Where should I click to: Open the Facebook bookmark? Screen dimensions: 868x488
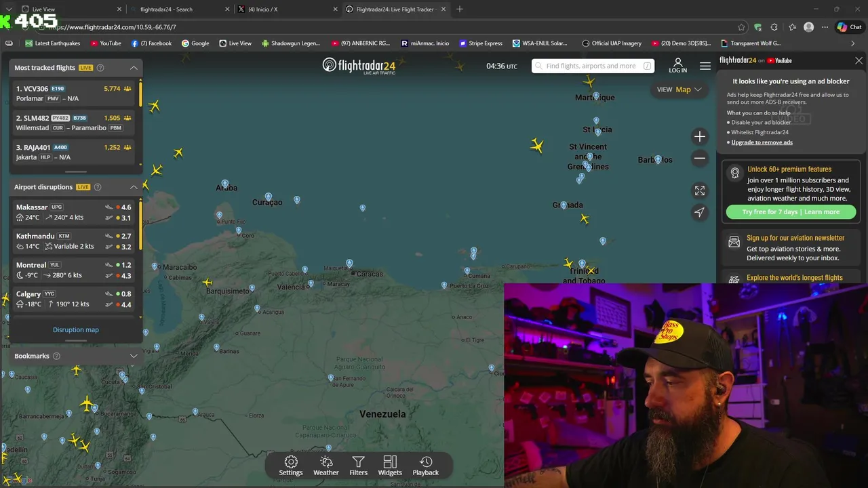point(151,43)
